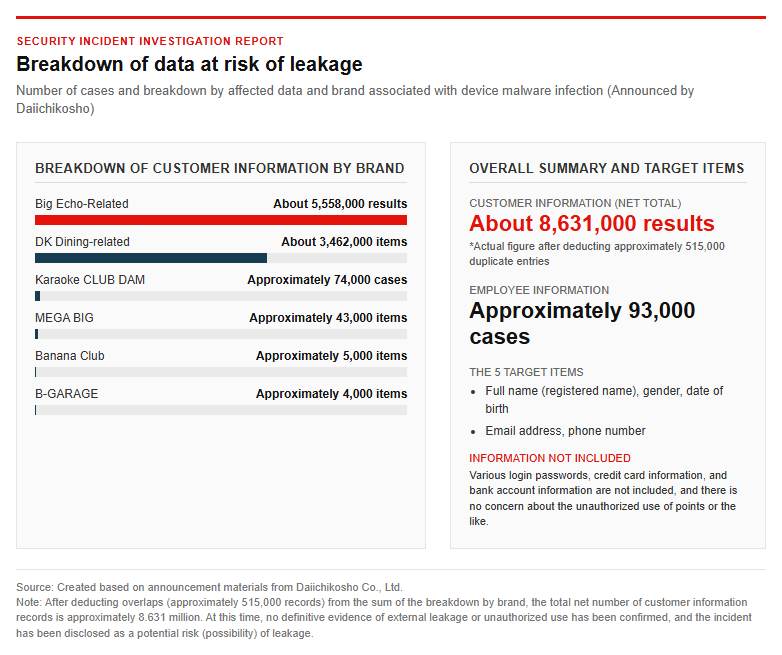Click the 'Overall Summary and Target Items' heading
This screenshot has height=655, width=782.
(x=606, y=168)
